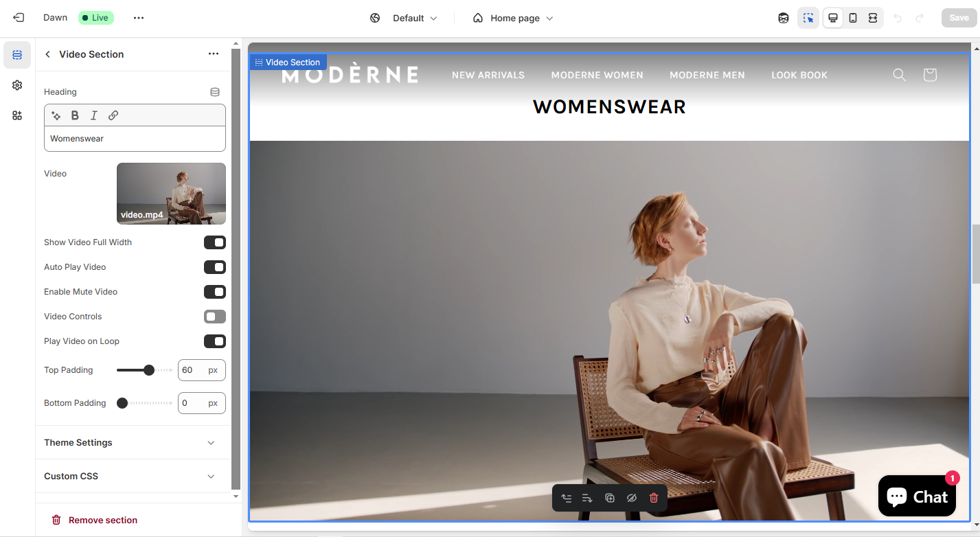The height and width of the screenshot is (537, 980).
Task: Open the App embeds panel icon
Action: pos(16,115)
